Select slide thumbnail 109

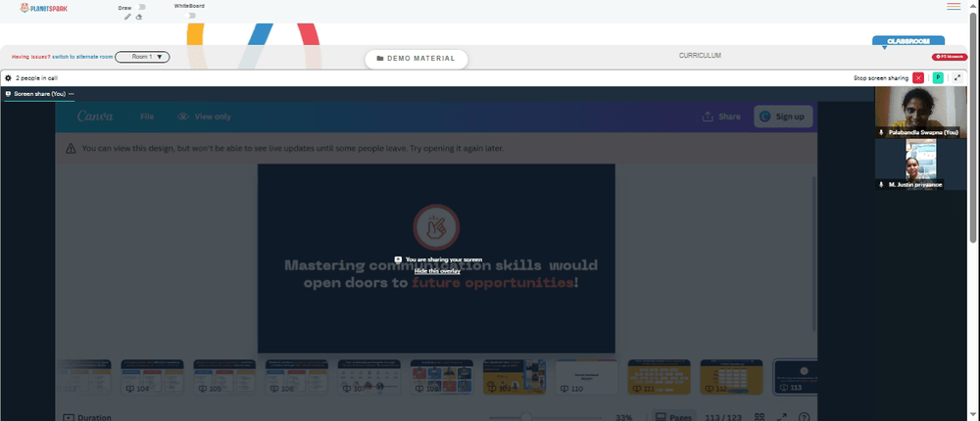(x=514, y=377)
